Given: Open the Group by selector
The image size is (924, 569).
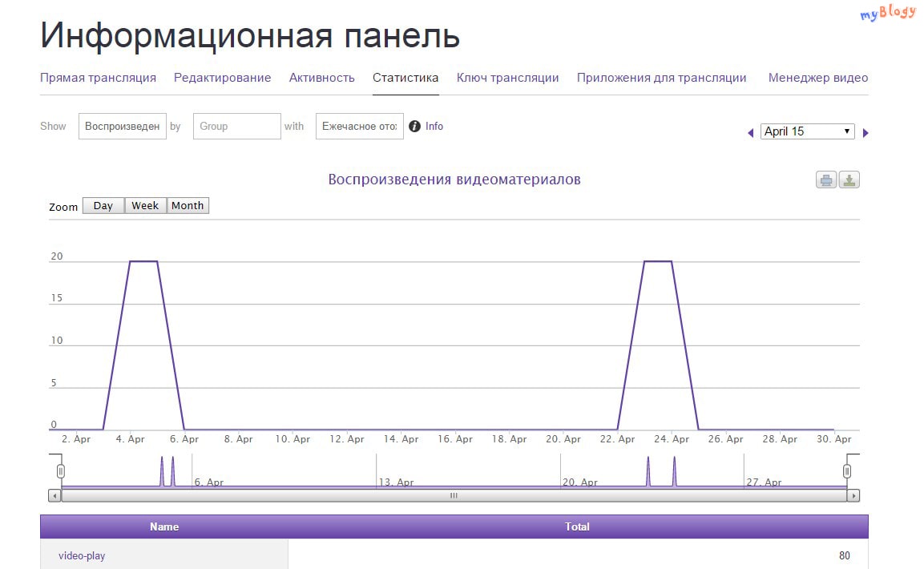Looking at the screenshot, I should [x=236, y=127].
